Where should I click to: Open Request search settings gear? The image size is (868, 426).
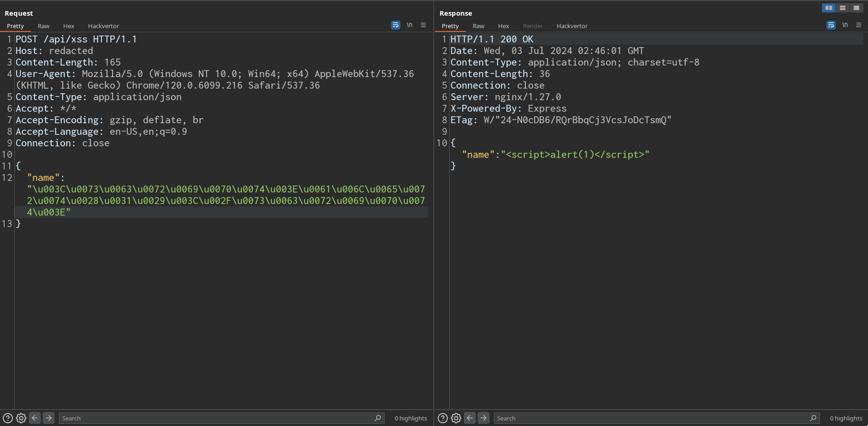[x=21, y=418]
